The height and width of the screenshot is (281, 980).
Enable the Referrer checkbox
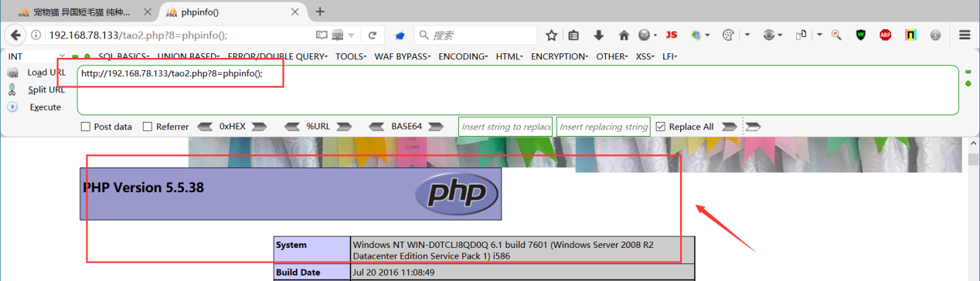coord(148,127)
